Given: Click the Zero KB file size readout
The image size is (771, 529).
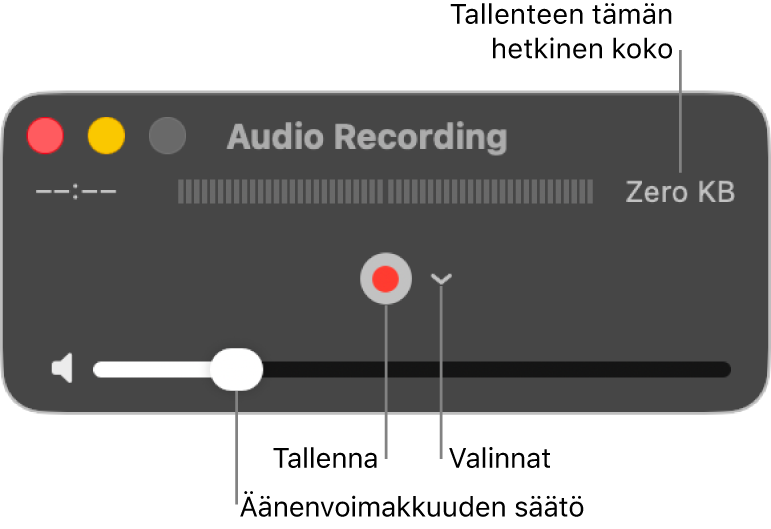Looking at the screenshot, I should [x=680, y=192].
